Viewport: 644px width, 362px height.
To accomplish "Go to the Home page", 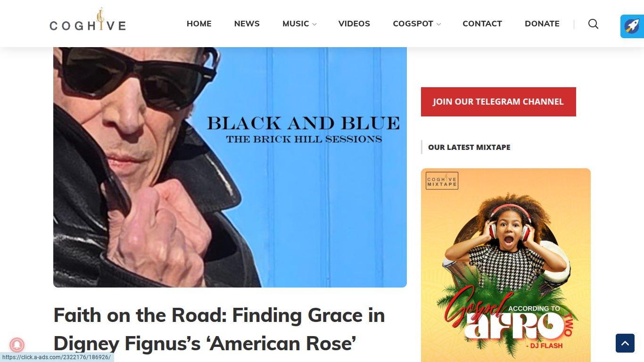I will (x=199, y=24).
